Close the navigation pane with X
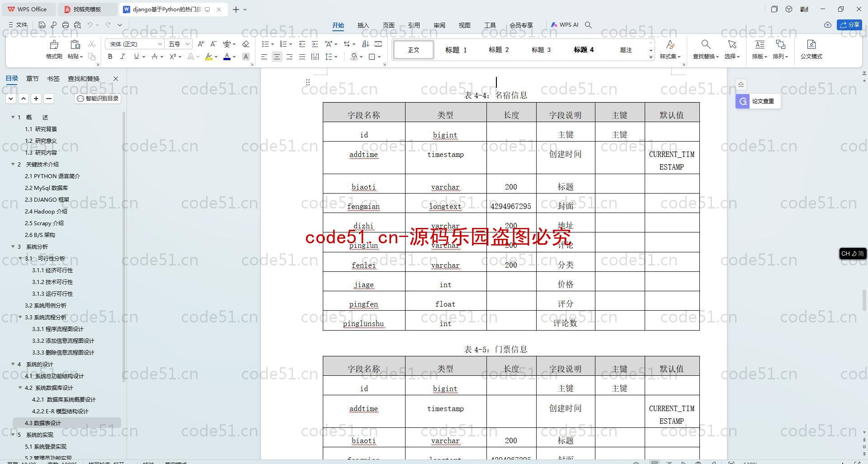The image size is (868, 464). 116,79
